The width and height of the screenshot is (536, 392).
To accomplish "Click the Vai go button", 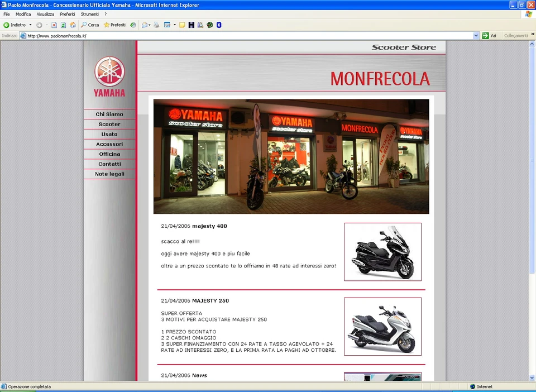I will (x=489, y=36).
